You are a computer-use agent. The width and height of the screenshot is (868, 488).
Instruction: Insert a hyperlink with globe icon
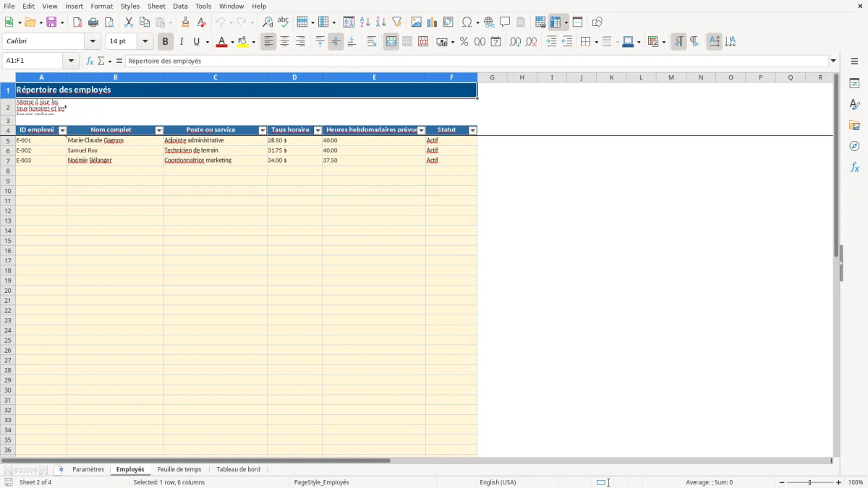point(489,22)
